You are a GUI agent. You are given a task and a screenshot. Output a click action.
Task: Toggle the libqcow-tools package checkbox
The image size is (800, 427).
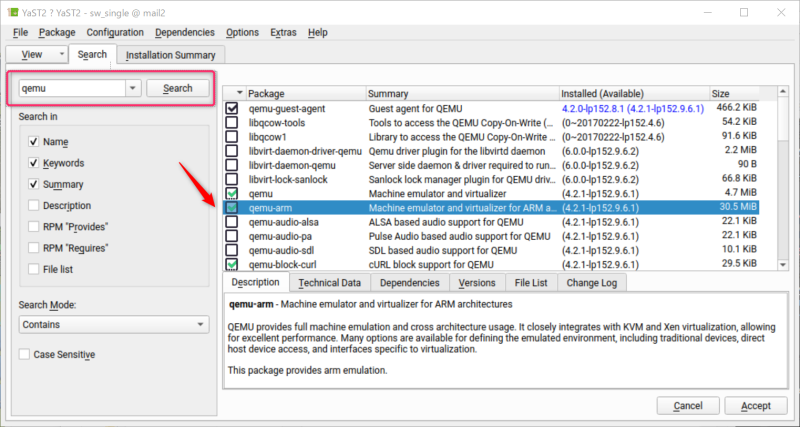coord(232,122)
